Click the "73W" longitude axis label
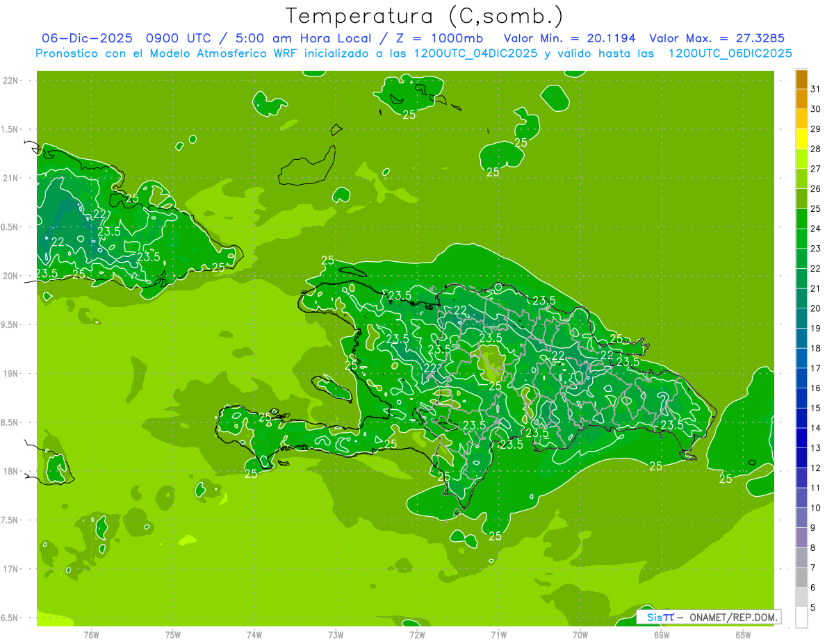 336,634
